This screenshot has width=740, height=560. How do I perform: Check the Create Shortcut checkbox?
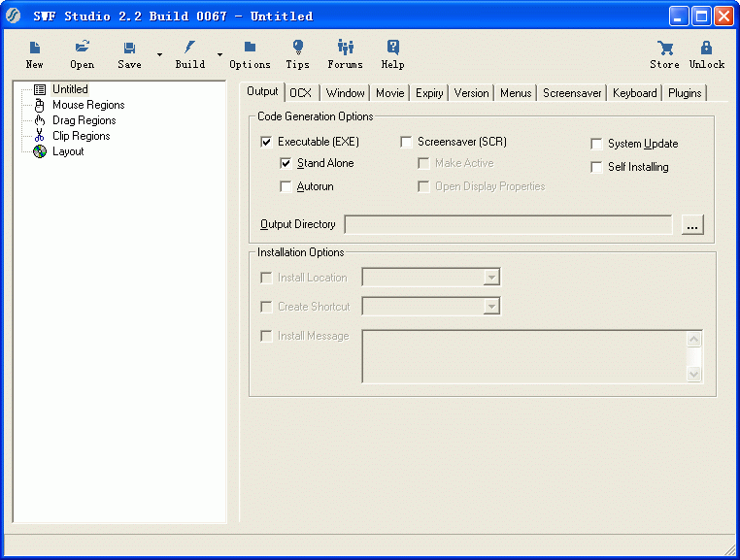(x=266, y=307)
